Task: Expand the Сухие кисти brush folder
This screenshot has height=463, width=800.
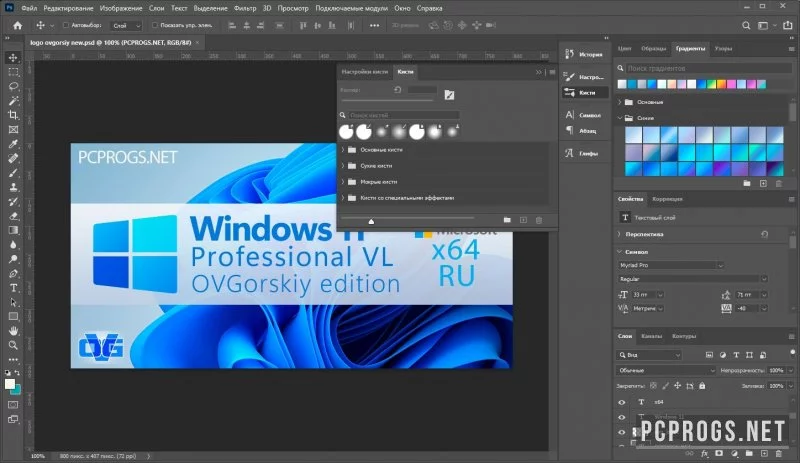Action: (x=343, y=166)
